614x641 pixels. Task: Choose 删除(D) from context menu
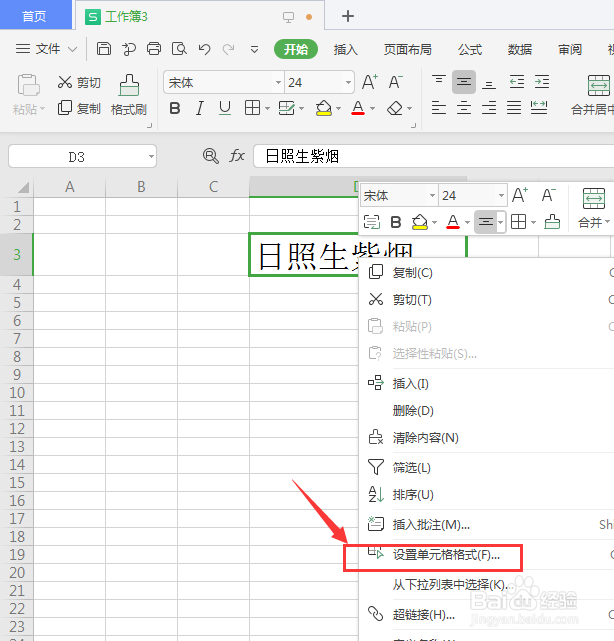coord(486,410)
